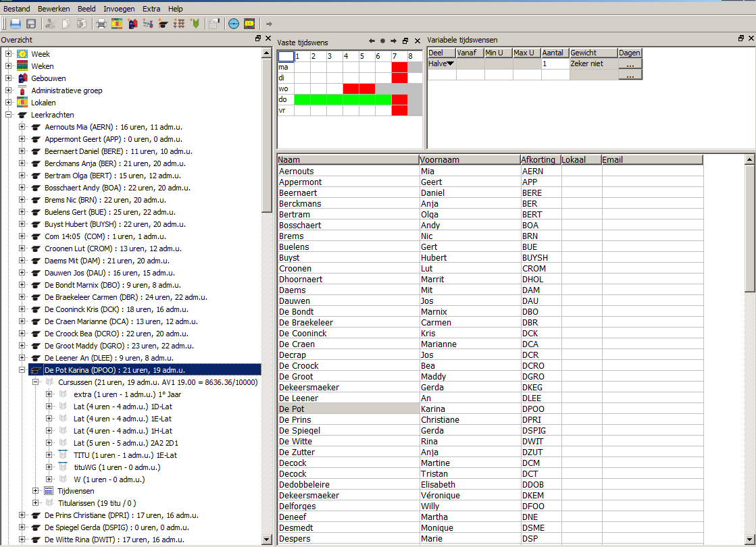This screenshot has width=756, height=547.
Task: Undock the Vaste tijdswens panel
Action: [x=405, y=41]
